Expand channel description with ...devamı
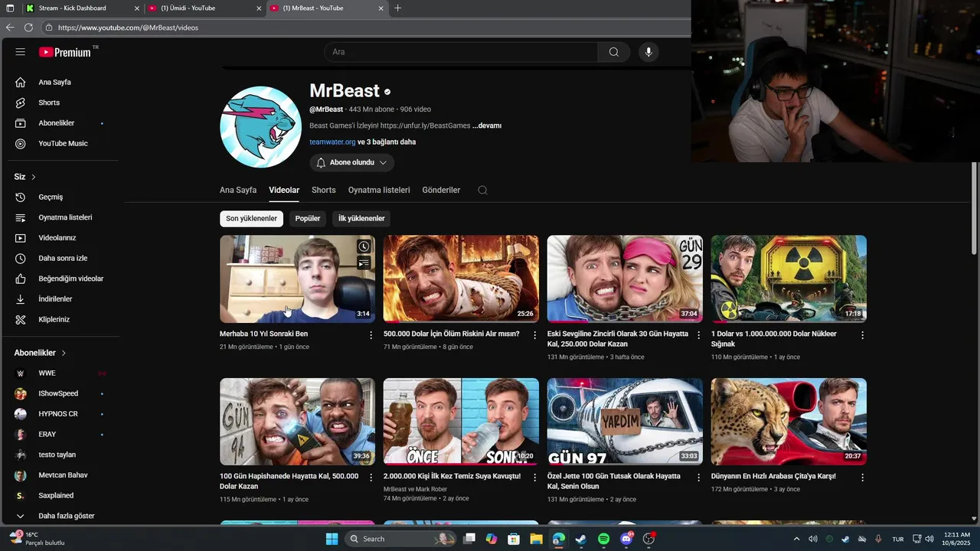Screen dimensions: 980x551 [x=487, y=126]
